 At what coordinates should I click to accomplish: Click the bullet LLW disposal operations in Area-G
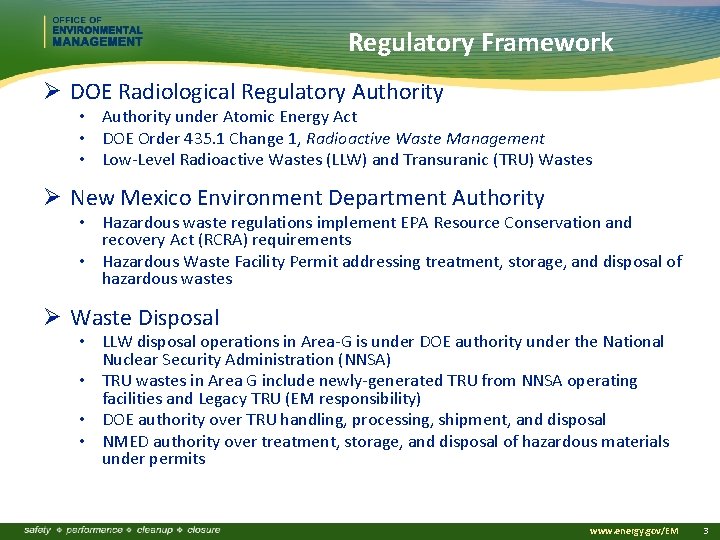pyautogui.click(x=383, y=350)
